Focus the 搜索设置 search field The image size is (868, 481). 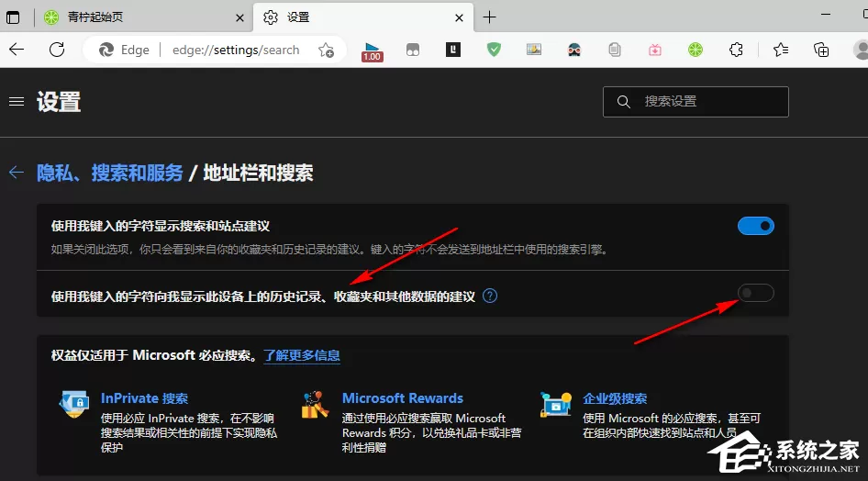point(696,101)
